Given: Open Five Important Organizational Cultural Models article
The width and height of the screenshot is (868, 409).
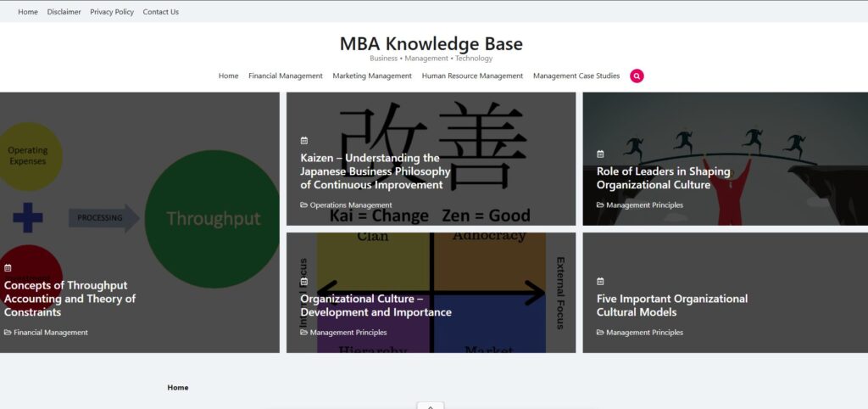Looking at the screenshot, I should (672, 305).
